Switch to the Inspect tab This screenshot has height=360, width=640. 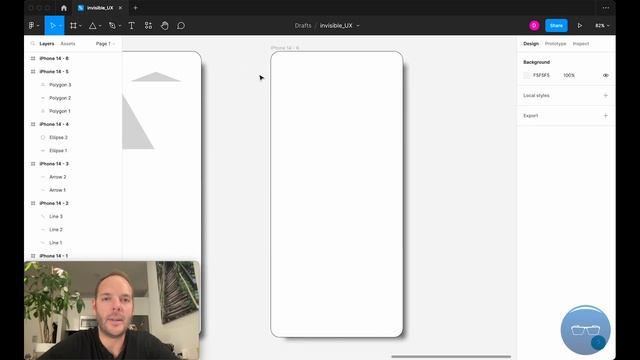pos(581,44)
